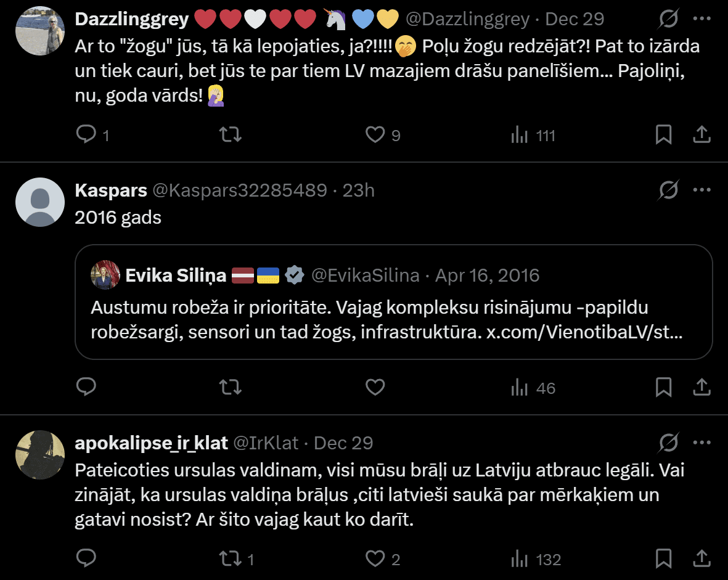Like the Kaspars '2016 gads' post
The height and width of the screenshot is (580, 728).
pyautogui.click(x=375, y=387)
